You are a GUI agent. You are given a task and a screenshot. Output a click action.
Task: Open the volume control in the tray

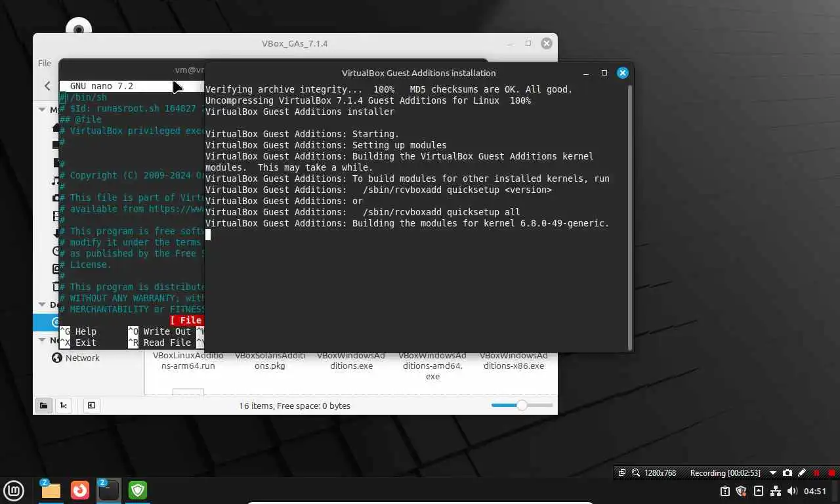(792, 491)
